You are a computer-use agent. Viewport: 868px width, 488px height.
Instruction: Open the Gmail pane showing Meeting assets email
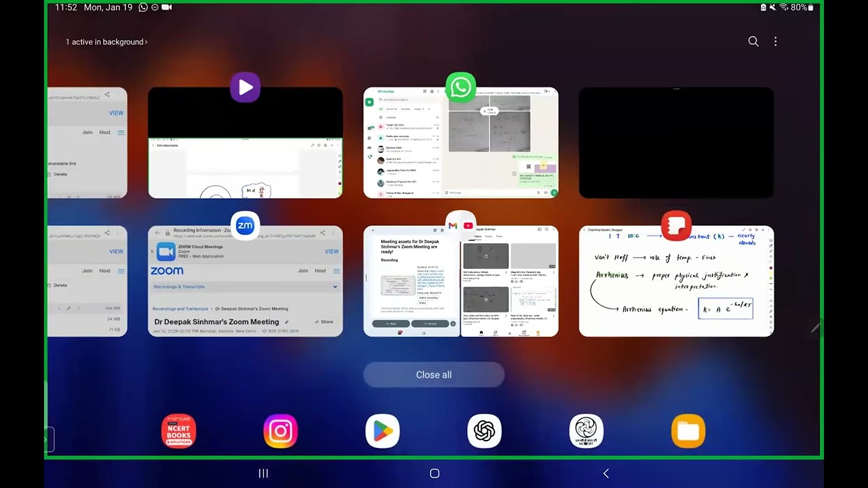(412, 281)
